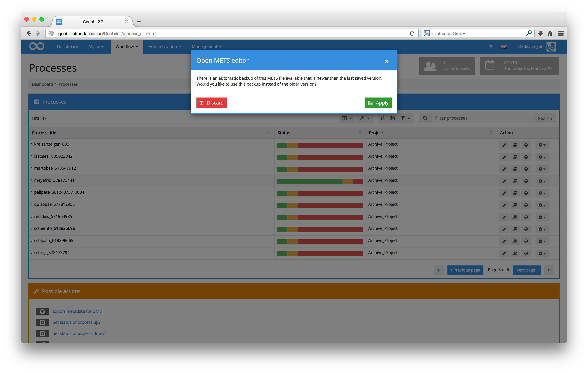588x373 pixels.
Task: Open the Dashboard menu item
Action: tap(68, 46)
